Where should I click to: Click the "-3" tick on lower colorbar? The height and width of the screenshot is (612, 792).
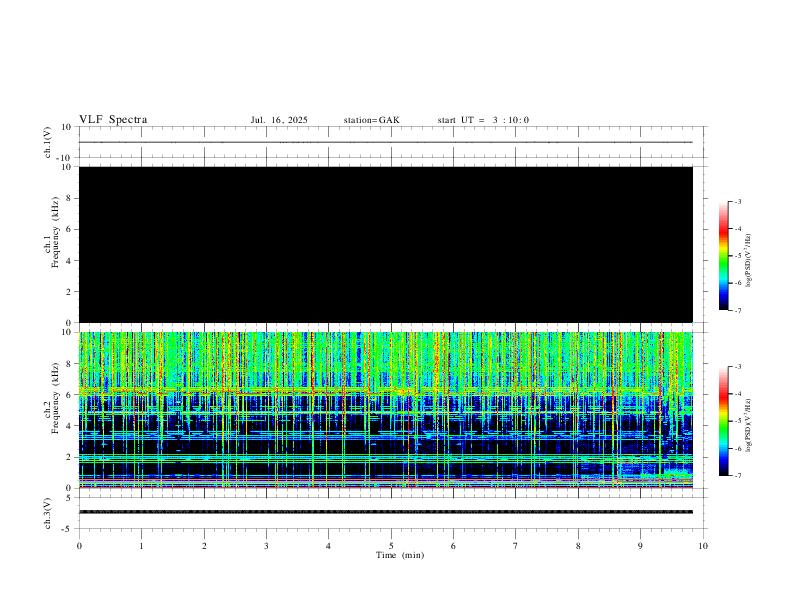click(737, 367)
